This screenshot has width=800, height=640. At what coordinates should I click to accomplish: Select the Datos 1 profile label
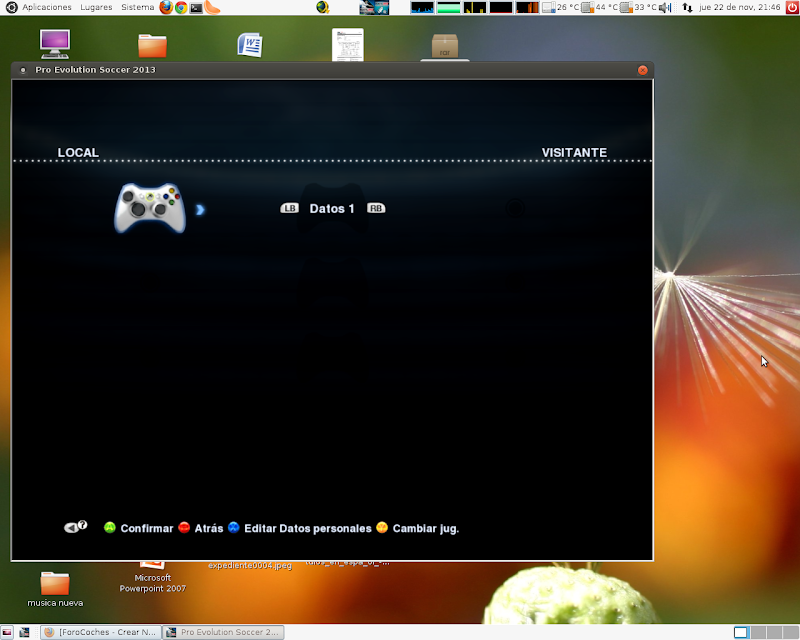coord(332,209)
